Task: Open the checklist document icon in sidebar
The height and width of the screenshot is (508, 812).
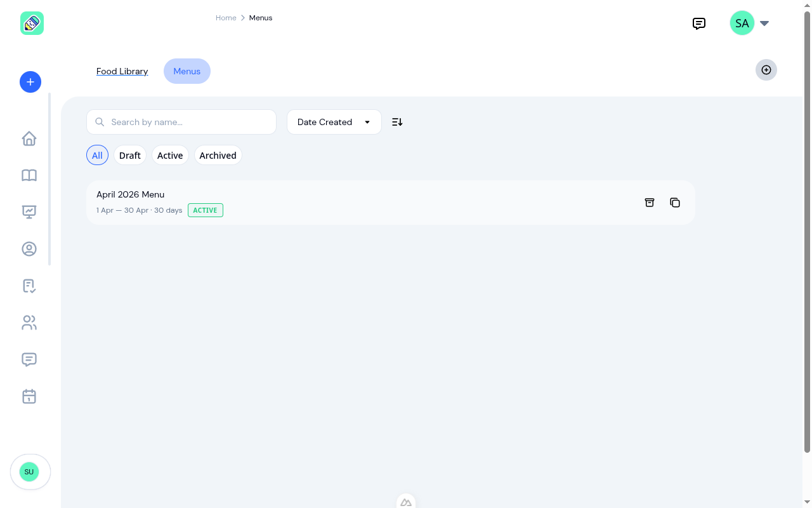Action: pos(29,286)
